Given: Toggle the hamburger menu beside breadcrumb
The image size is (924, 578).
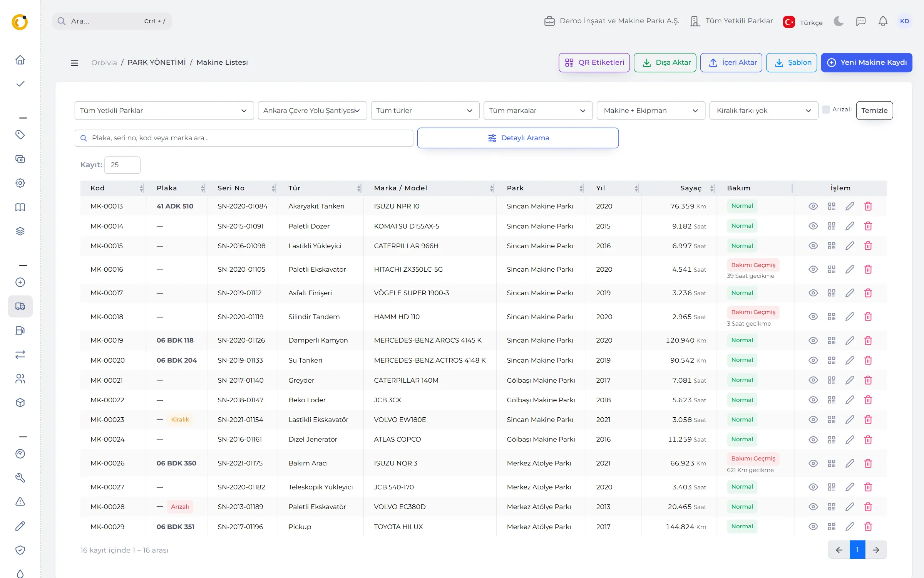Looking at the screenshot, I should coord(74,63).
